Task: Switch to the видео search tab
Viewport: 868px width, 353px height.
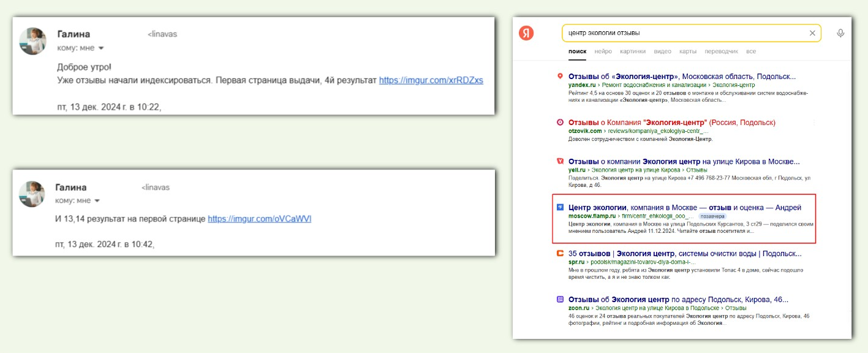Action: [662, 51]
